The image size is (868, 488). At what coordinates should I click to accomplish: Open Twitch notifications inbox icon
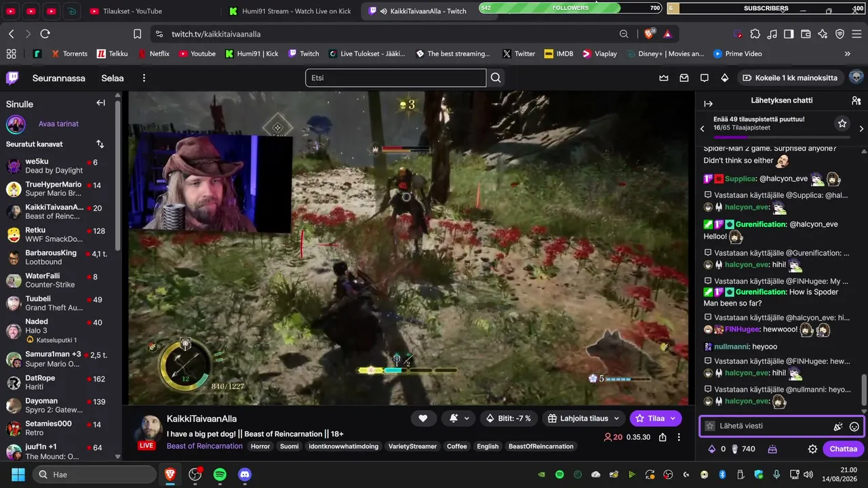point(684,78)
